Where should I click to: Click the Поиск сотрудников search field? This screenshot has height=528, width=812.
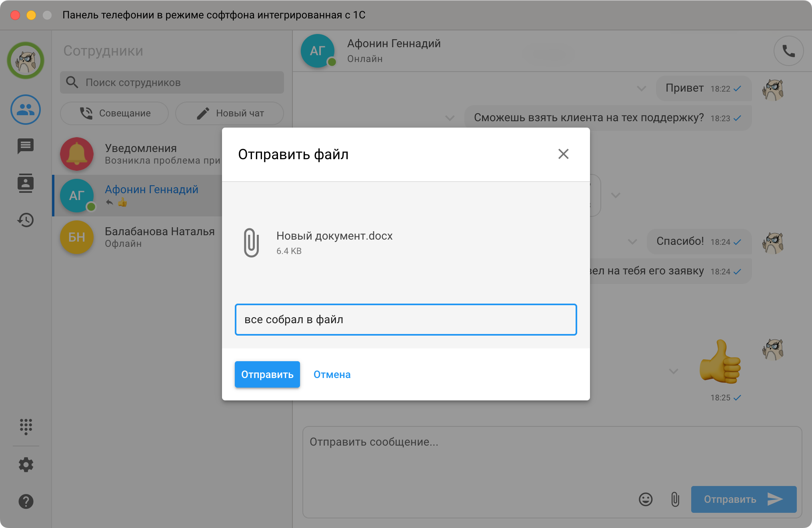coord(172,82)
